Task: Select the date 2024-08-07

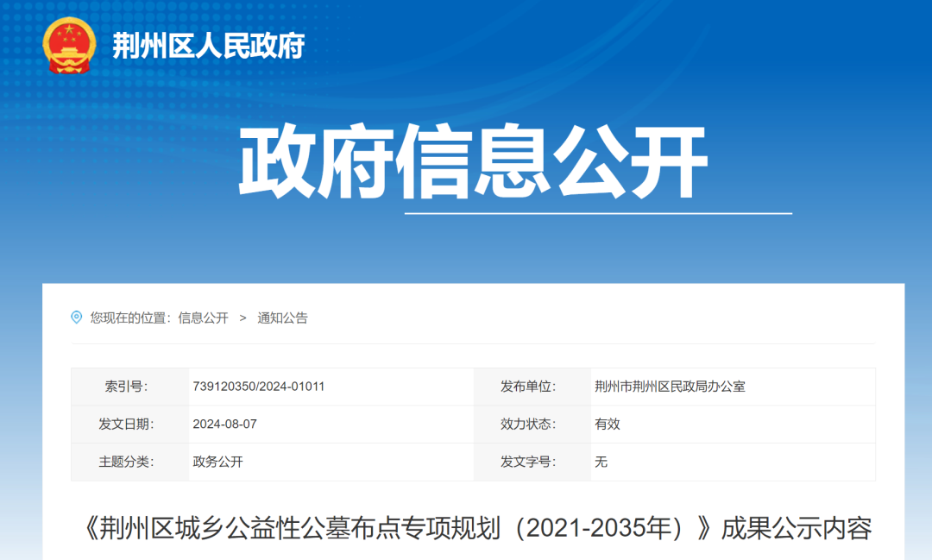Action: click(225, 424)
